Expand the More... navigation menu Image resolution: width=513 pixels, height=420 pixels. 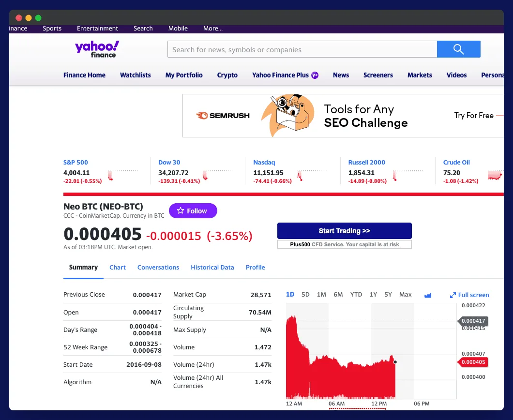pos(212,28)
